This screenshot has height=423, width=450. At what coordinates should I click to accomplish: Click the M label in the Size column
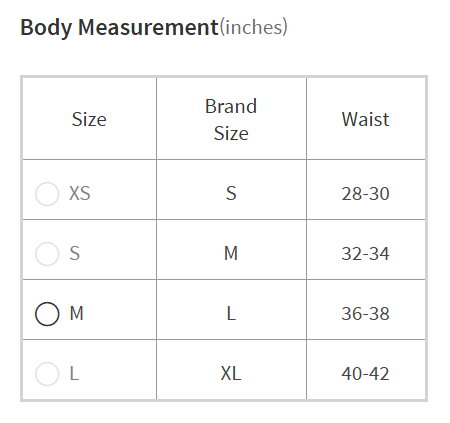click(x=76, y=314)
